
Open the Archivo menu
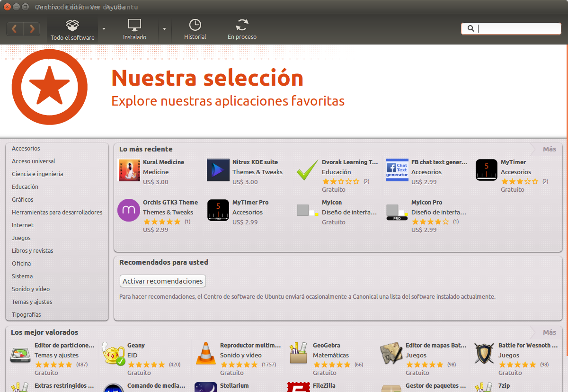click(48, 7)
